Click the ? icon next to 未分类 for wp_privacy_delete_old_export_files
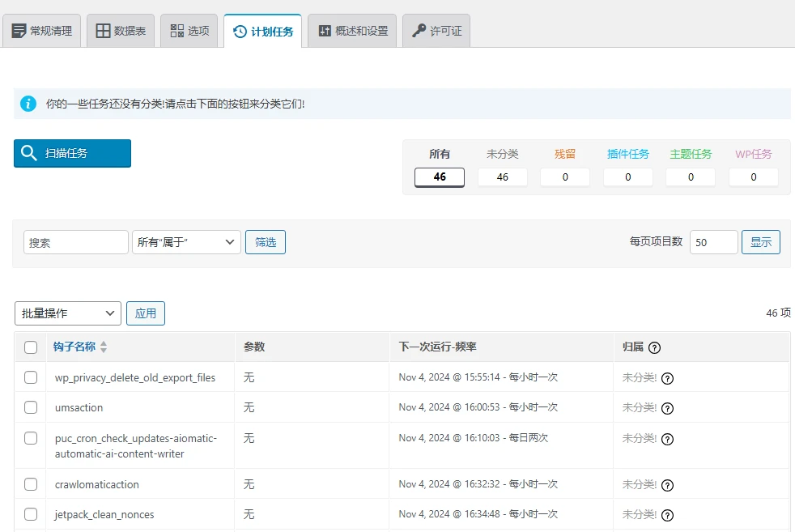Image resolution: width=795 pixels, height=532 pixels. click(667, 377)
